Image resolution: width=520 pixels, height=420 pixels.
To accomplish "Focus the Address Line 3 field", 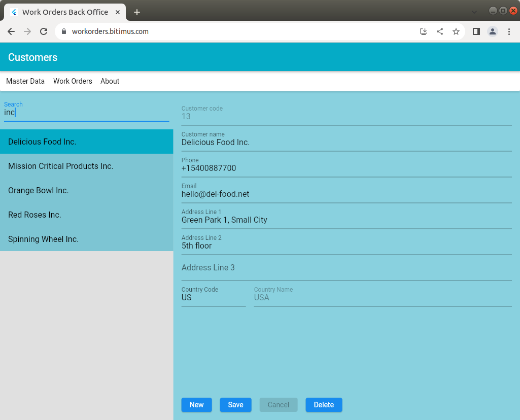I will [346, 268].
